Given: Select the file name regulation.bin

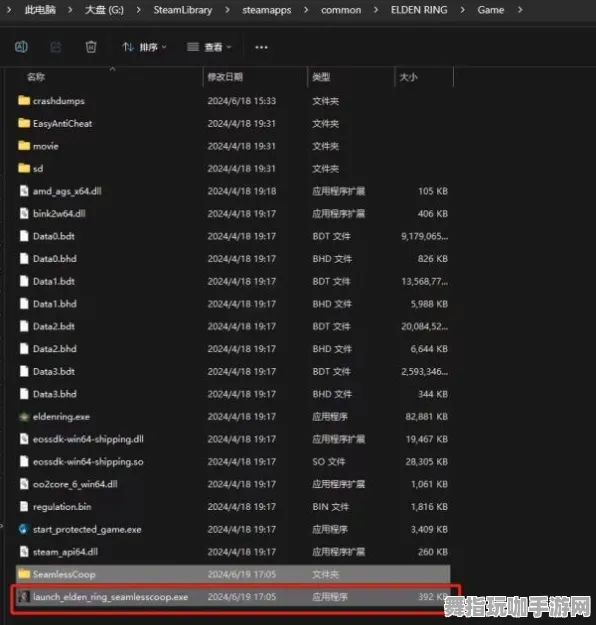Looking at the screenshot, I should pyautogui.click(x=62, y=507).
